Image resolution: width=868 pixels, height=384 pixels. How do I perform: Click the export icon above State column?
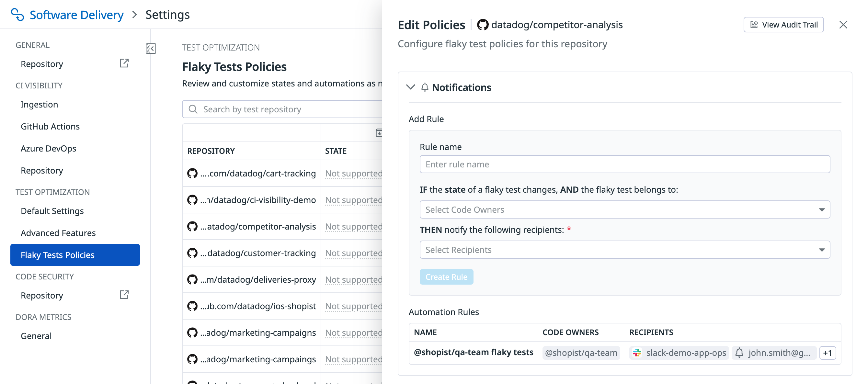coord(379,133)
